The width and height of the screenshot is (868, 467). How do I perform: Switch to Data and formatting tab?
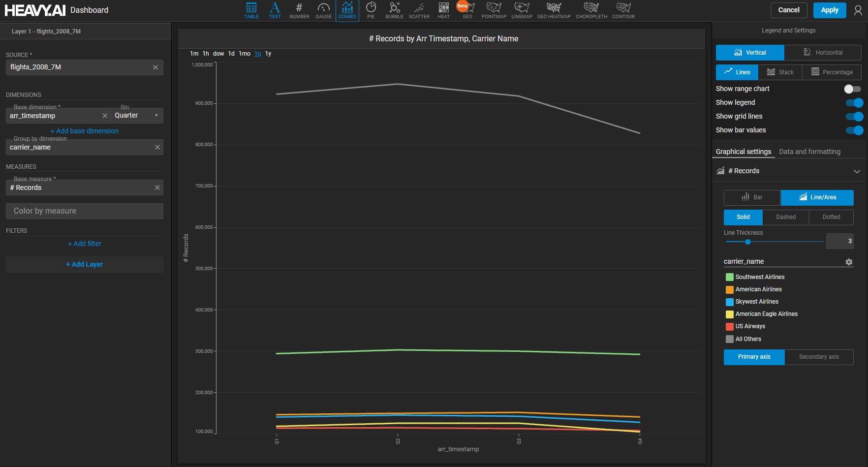(x=809, y=152)
